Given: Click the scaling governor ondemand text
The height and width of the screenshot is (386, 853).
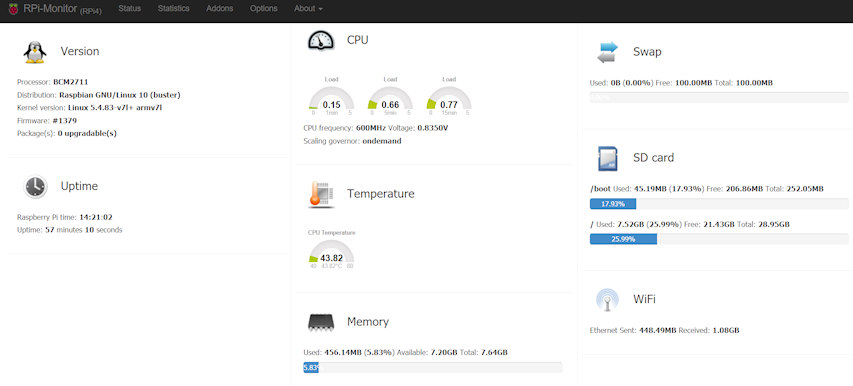Looking at the screenshot, I should pyautogui.click(x=382, y=141).
